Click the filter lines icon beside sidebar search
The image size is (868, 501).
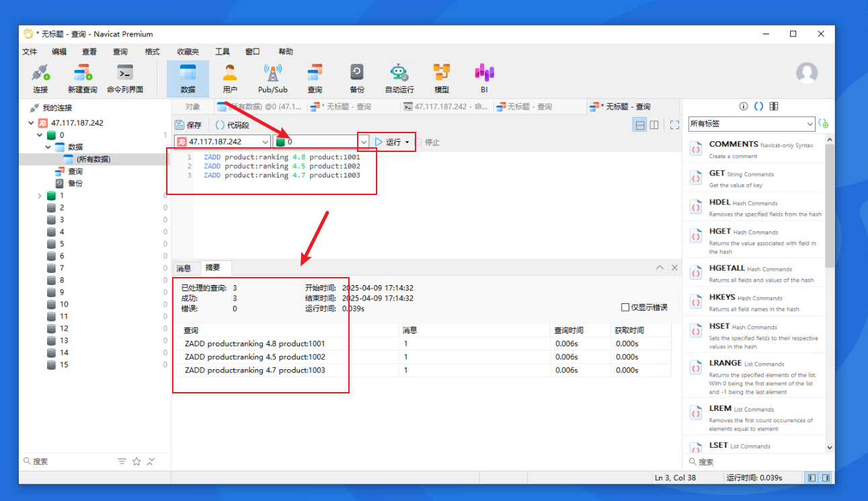point(122,461)
